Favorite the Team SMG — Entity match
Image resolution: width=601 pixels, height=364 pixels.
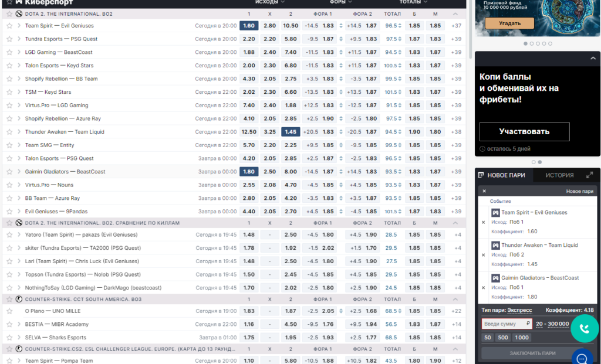tap(9, 145)
